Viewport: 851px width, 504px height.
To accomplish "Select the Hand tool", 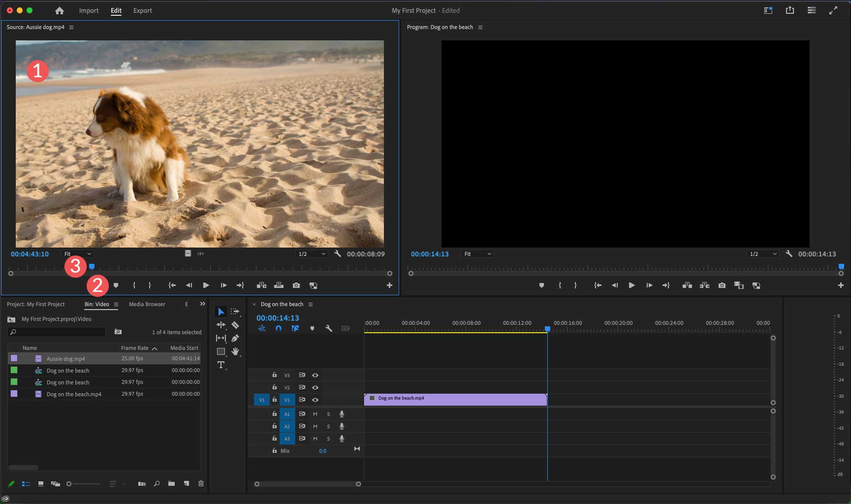I will tap(235, 351).
